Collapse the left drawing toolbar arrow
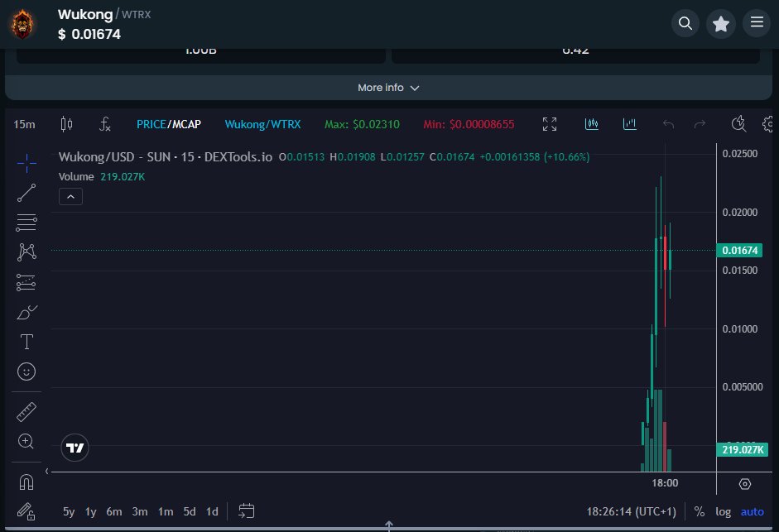779x532 pixels. point(46,472)
